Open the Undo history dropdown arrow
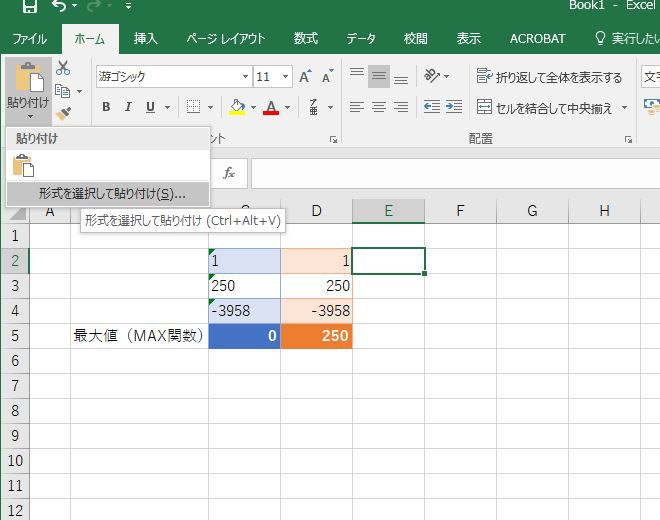Image resolution: width=660 pixels, height=520 pixels. (75, 6)
